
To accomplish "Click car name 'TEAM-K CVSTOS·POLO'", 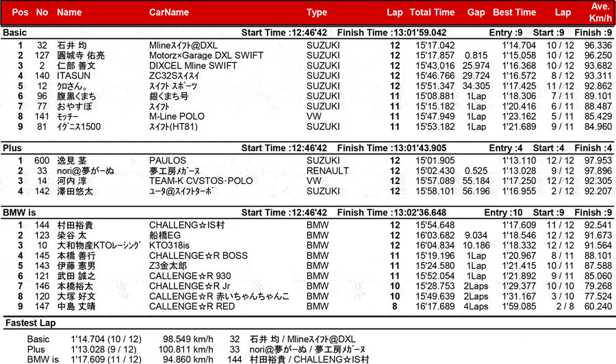I will (201, 181).
